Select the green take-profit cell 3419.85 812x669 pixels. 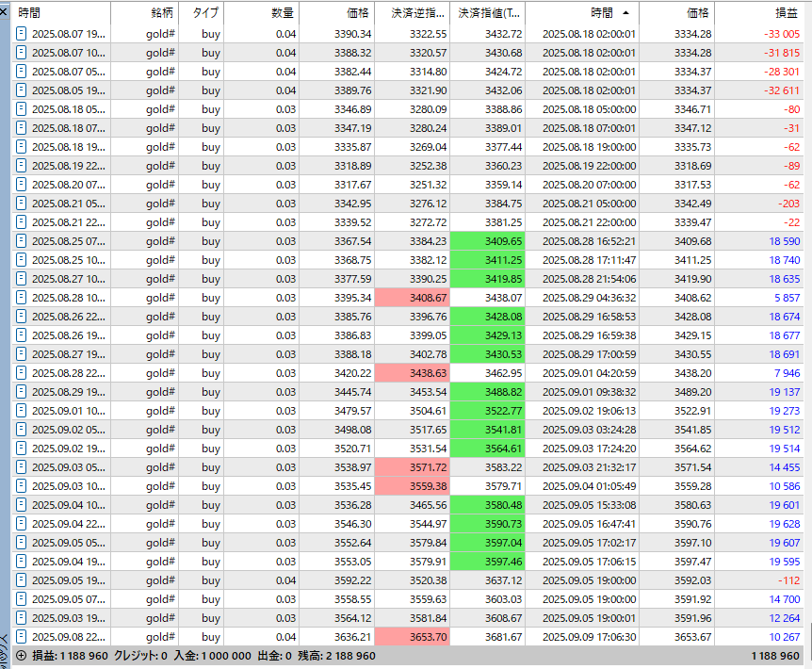pyautogui.click(x=488, y=279)
